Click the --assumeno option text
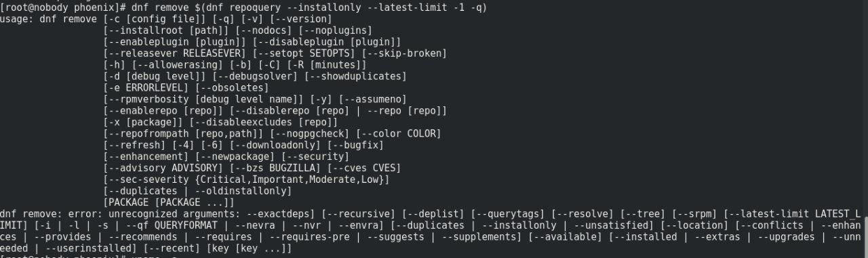Image resolution: width=868 pixels, height=258 pixels. pyautogui.click(x=373, y=100)
